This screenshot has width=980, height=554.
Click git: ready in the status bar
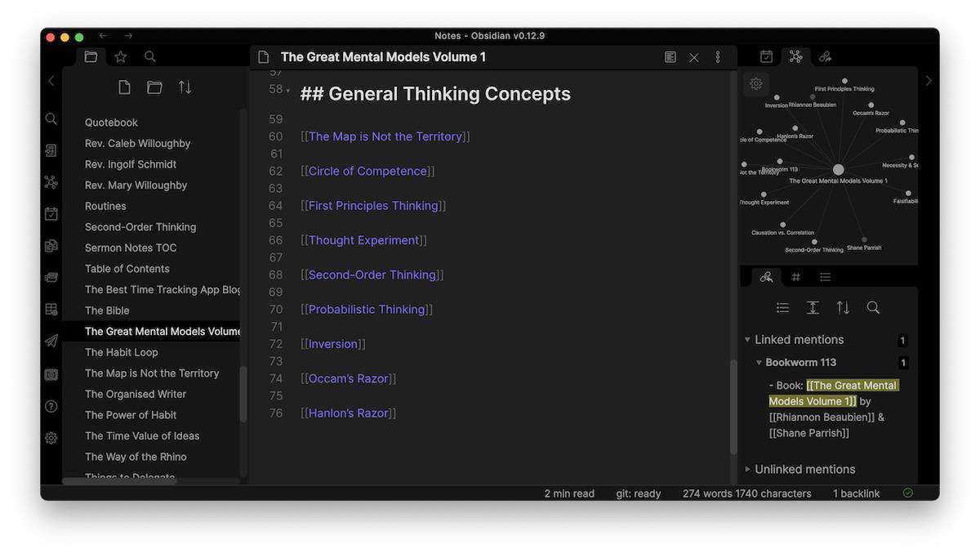(639, 494)
